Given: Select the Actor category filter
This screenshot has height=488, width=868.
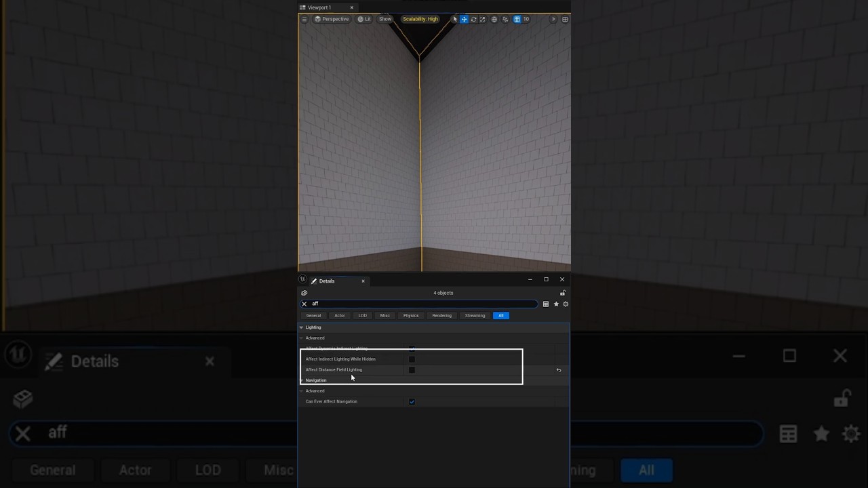Looking at the screenshot, I should click(340, 315).
